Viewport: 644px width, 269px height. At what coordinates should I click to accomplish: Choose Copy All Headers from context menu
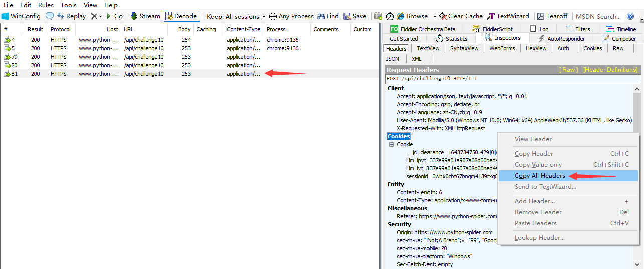(x=540, y=176)
